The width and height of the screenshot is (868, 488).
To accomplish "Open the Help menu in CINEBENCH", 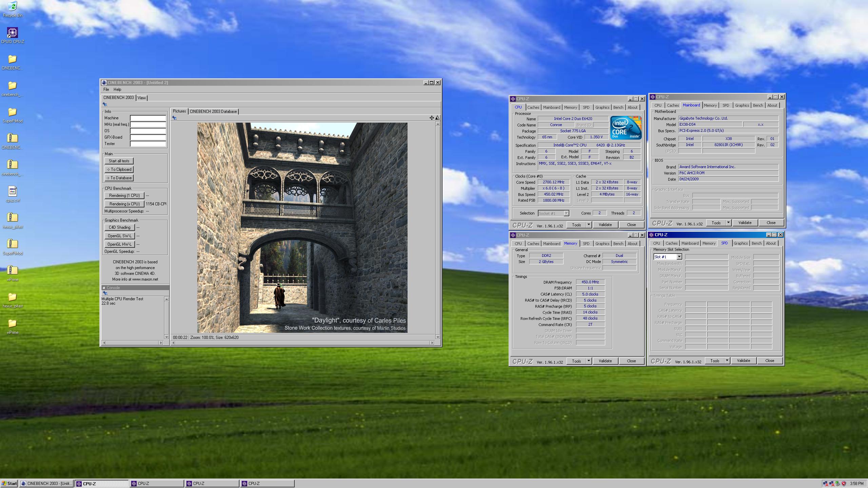I will (117, 89).
